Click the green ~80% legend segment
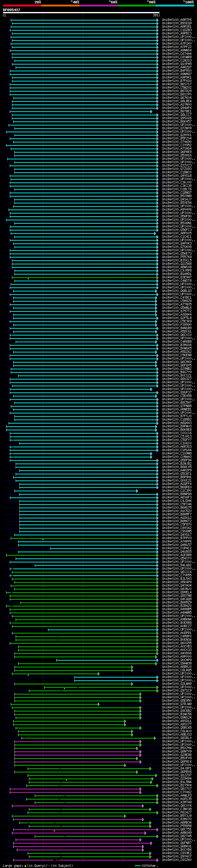The height and width of the screenshot is (868, 197). click(x=137, y=6)
